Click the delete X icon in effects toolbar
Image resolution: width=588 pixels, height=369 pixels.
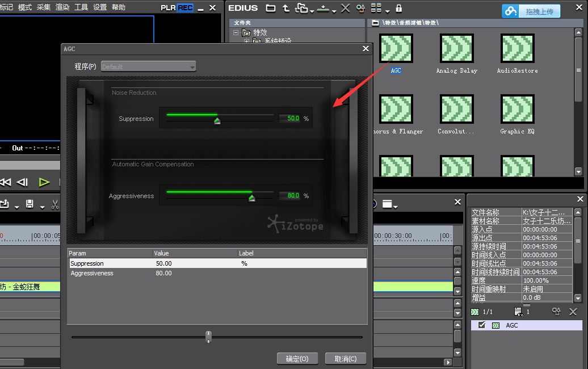coord(346,9)
